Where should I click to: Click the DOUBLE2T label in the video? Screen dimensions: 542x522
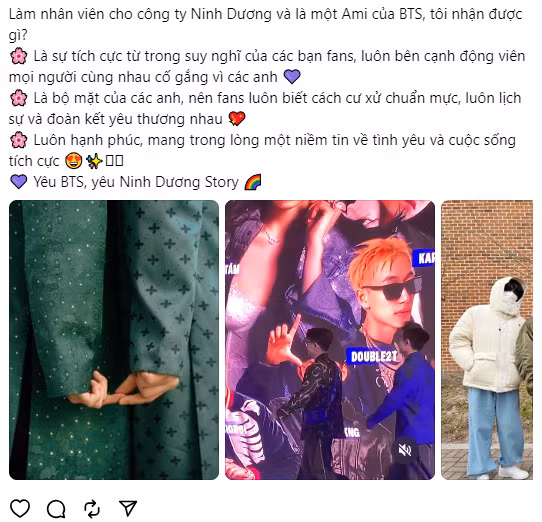click(x=374, y=357)
